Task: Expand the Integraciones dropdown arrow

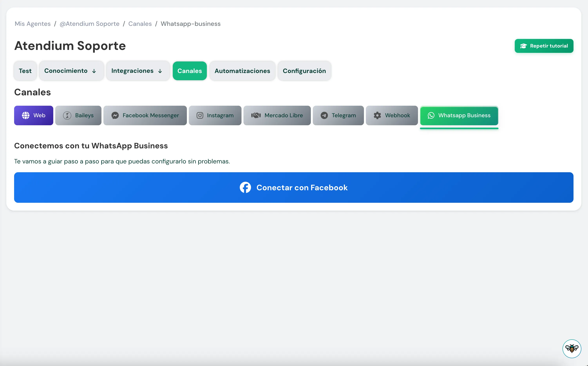Action: tap(160, 71)
